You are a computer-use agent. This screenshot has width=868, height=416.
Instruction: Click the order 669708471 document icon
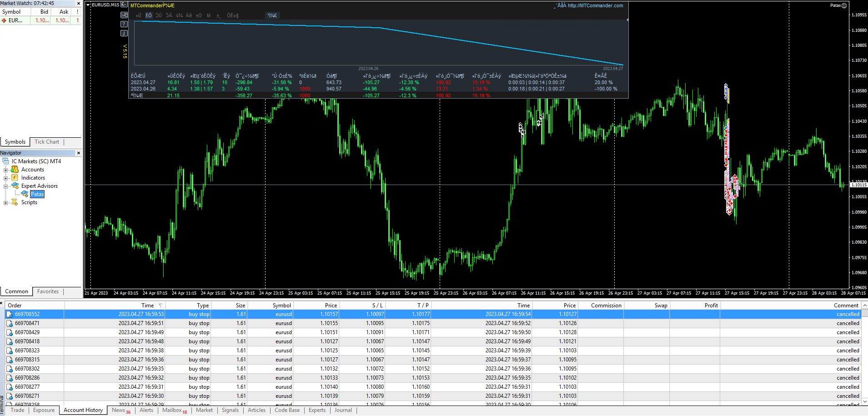tap(10, 323)
